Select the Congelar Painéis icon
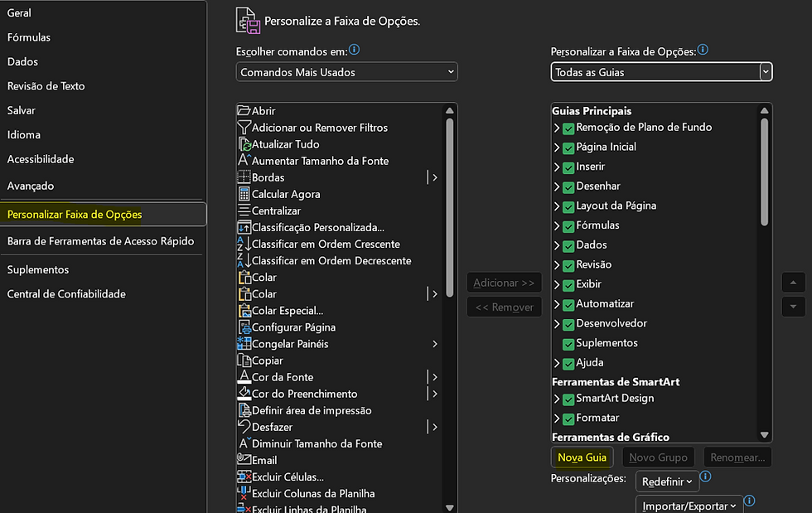 point(244,344)
